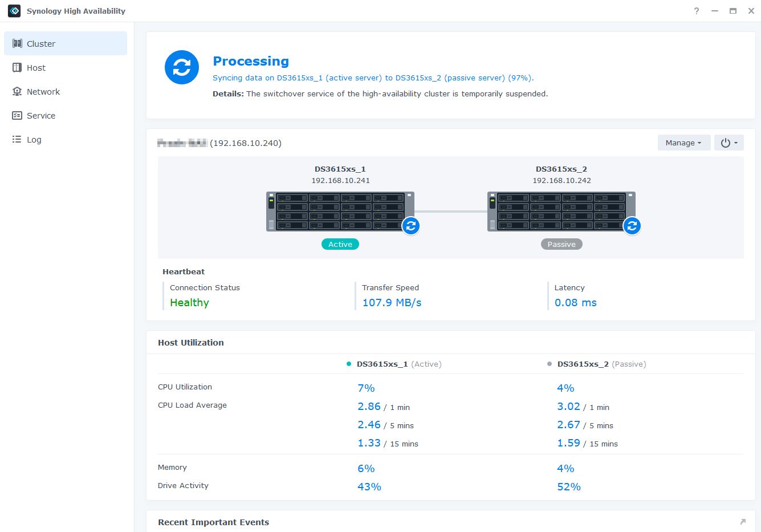The image size is (761, 532).
Task: Click the 3.02 one-minute load average
Action: click(x=568, y=407)
